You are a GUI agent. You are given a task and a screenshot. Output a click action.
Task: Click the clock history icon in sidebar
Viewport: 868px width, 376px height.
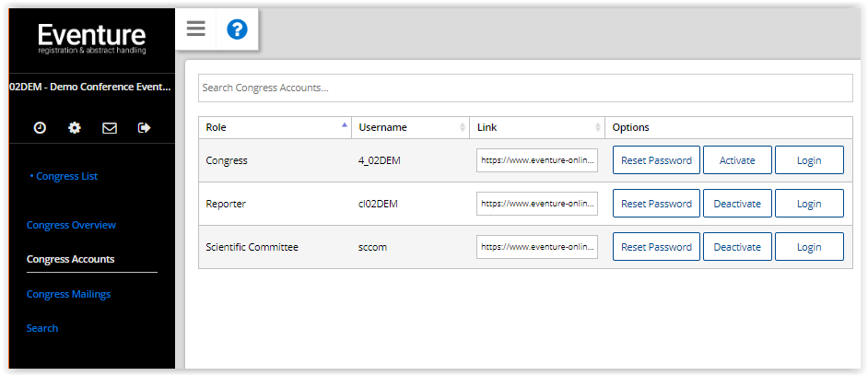point(40,128)
